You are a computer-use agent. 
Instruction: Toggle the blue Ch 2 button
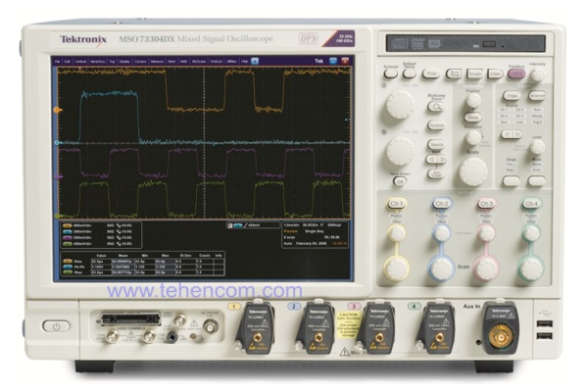coord(441,204)
